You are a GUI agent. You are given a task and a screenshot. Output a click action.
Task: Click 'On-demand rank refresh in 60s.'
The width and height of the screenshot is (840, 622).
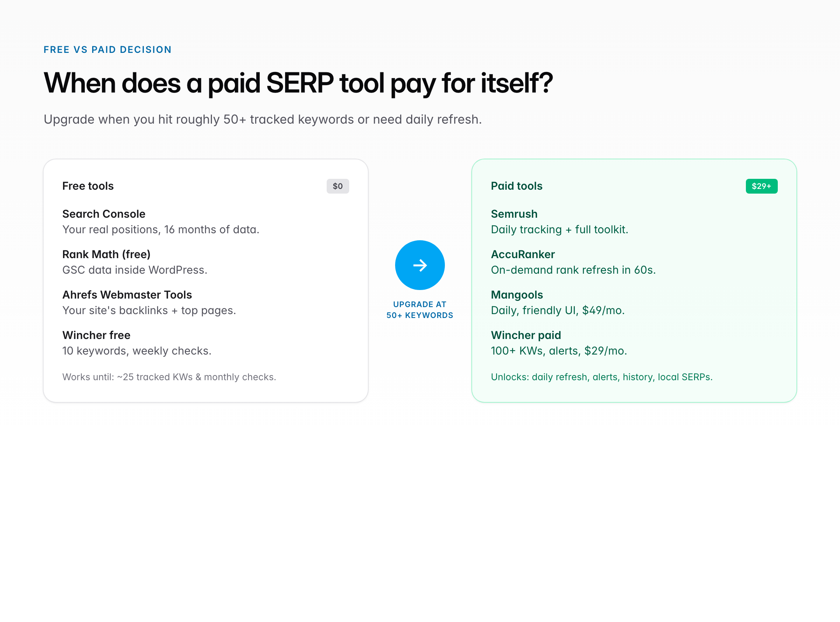[x=573, y=270]
